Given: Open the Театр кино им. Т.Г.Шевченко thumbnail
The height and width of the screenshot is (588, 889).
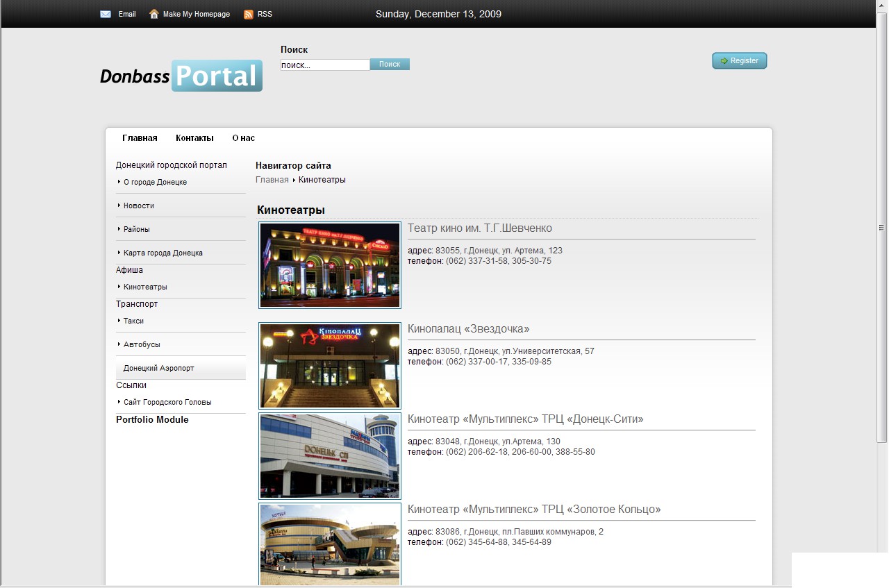Looking at the screenshot, I should click(x=330, y=265).
